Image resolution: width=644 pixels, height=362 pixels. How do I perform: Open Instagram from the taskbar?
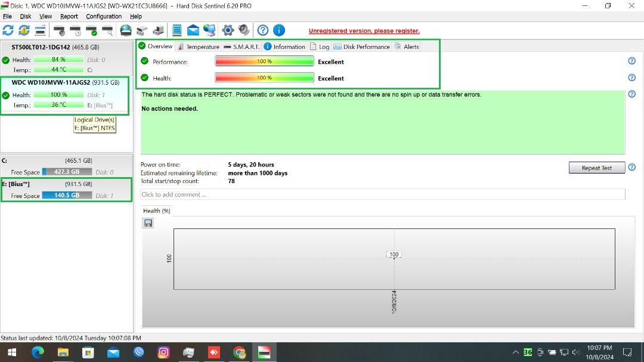pyautogui.click(x=163, y=352)
